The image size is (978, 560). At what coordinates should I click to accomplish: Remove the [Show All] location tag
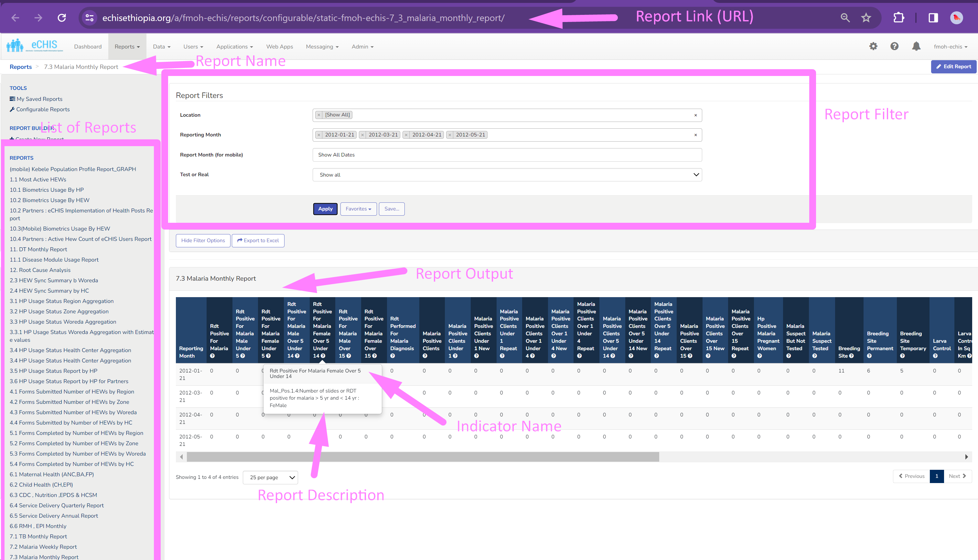(319, 114)
